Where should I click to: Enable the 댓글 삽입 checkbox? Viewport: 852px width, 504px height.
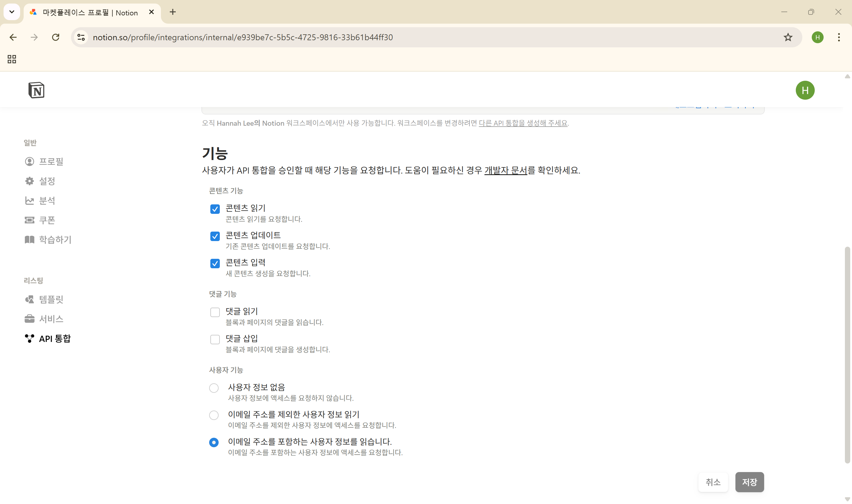(x=215, y=339)
